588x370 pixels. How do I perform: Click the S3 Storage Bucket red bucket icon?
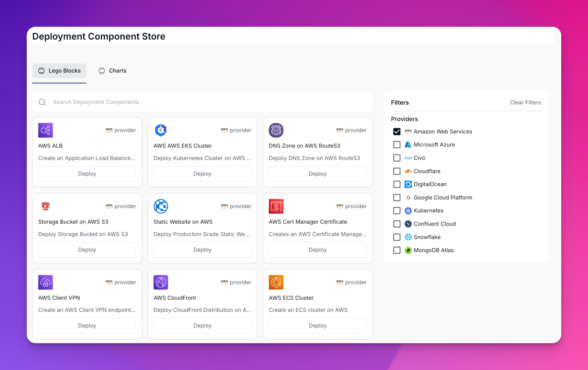(x=45, y=206)
